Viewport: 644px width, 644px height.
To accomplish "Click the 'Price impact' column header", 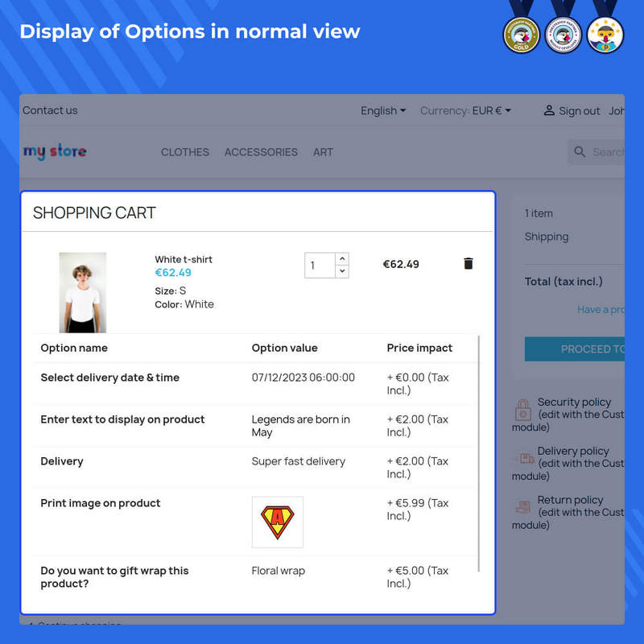I will coord(419,348).
